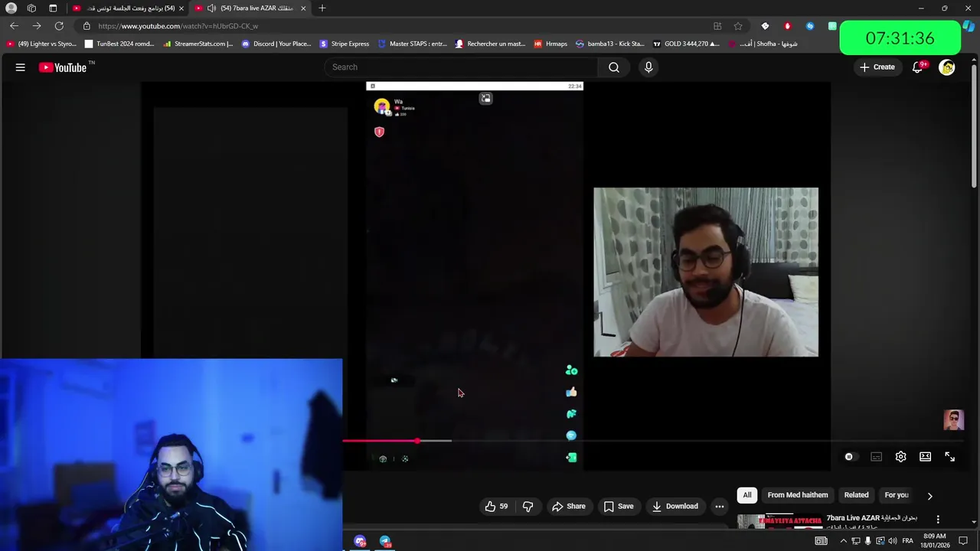Switch the player to theater mode
This screenshot has height=551, width=980.
[926, 457]
